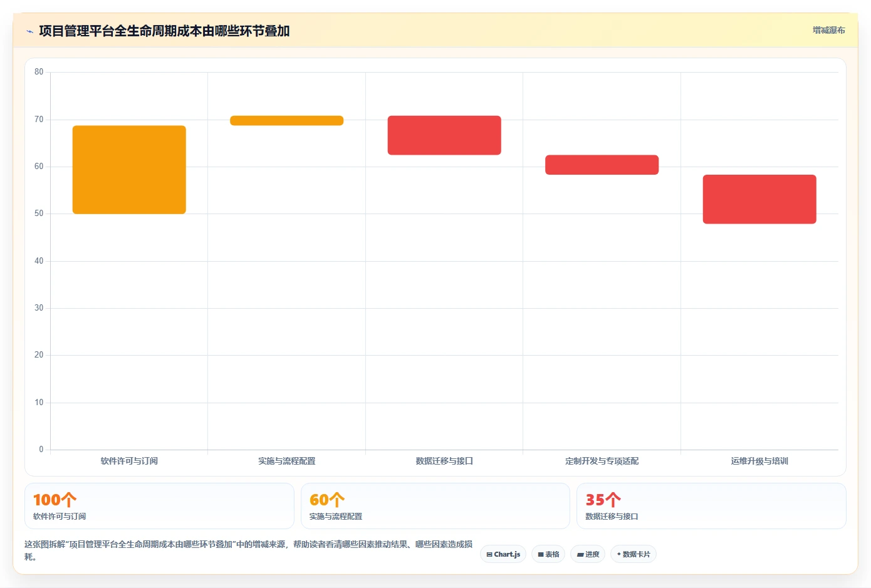The image size is (871, 588).
Task: Click the y-axis value 80
Action: (39, 72)
